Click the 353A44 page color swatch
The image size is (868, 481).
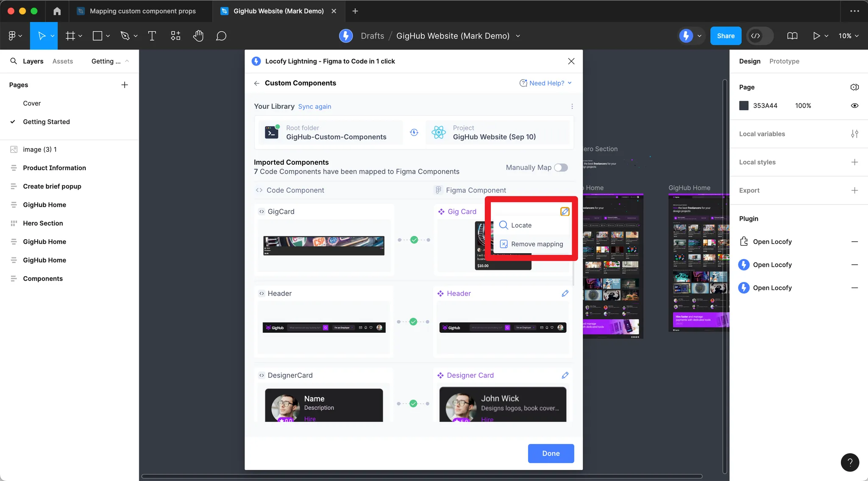click(x=744, y=105)
